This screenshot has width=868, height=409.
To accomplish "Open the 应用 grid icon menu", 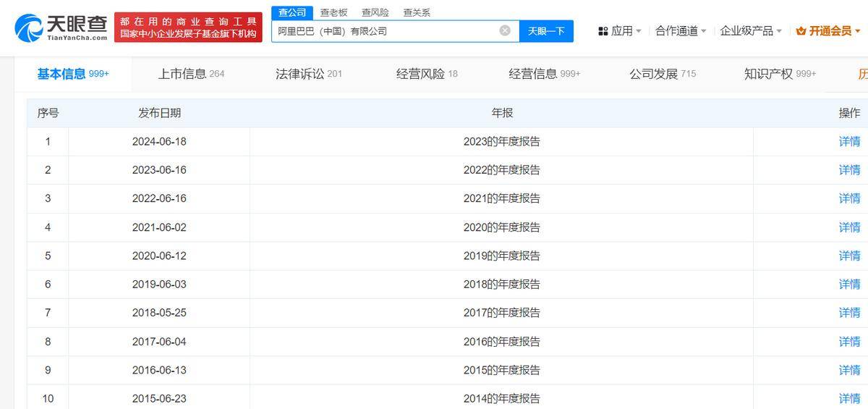I will click(x=603, y=31).
